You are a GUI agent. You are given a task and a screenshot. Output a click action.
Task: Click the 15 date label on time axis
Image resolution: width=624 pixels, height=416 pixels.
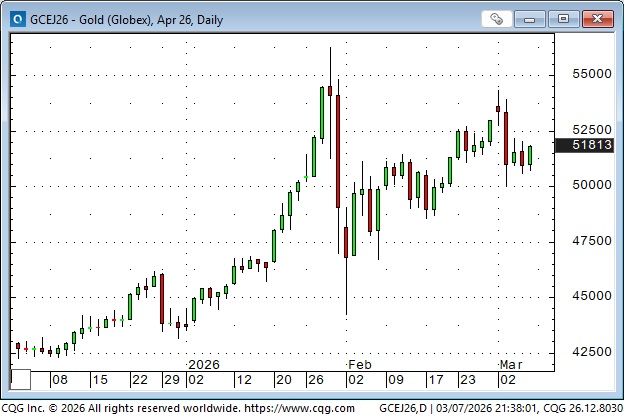click(x=99, y=380)
